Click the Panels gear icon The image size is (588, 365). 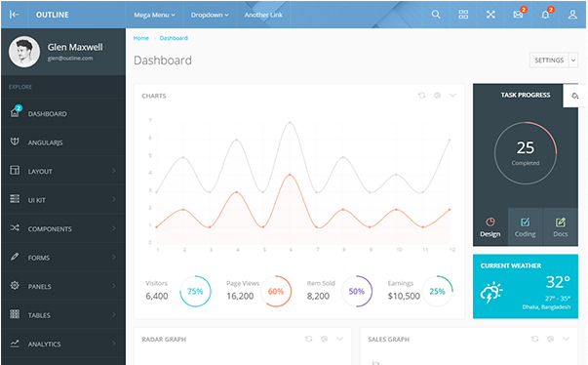point(15,285)
